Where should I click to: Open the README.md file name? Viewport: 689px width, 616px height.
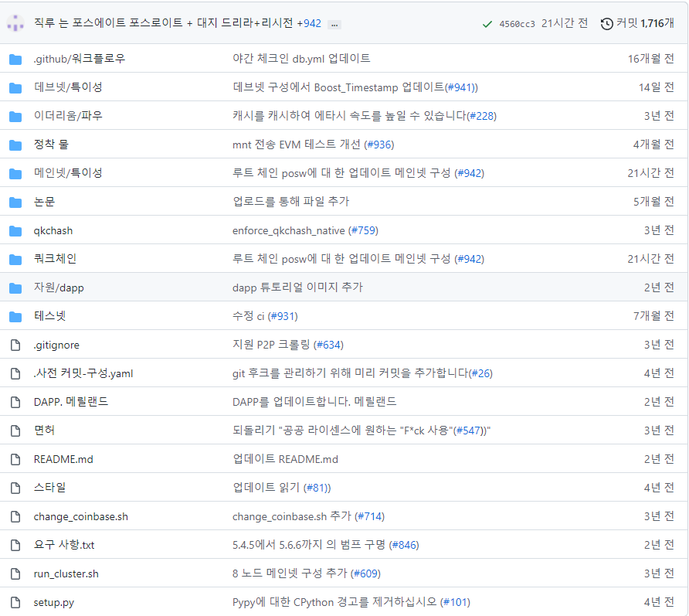coord(63,459)
